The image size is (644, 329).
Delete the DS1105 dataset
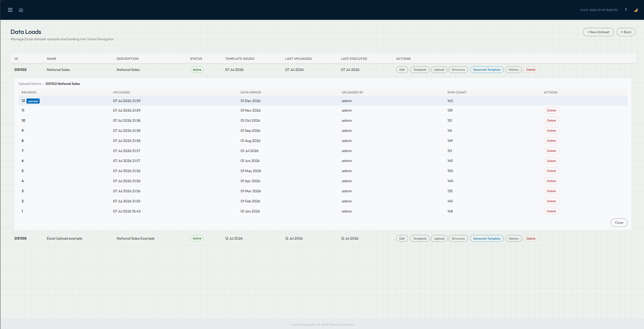pyautogui.click(x=531, y=238)
